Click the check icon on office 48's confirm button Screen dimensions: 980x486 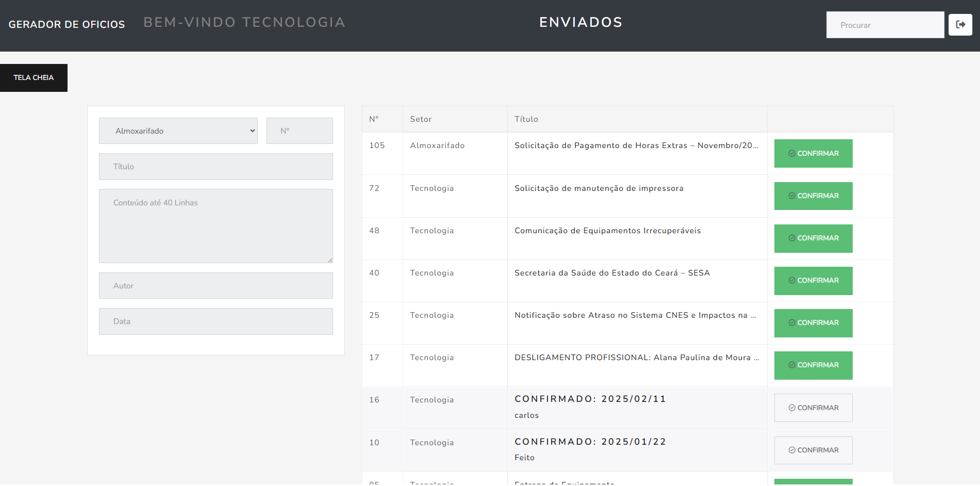[792, 238]
